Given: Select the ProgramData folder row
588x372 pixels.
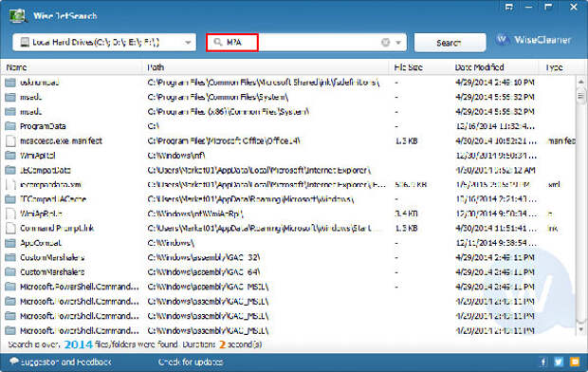Looking at the screenshot, I should (288, 126).
